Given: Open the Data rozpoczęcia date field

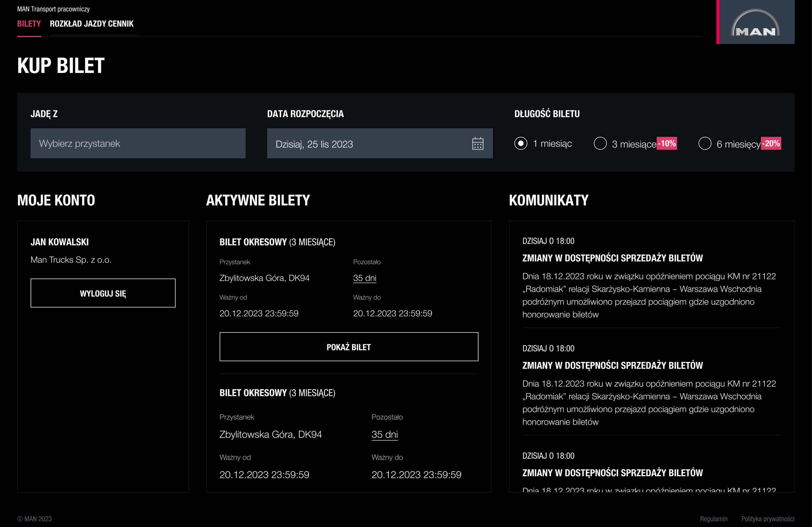Looking at the screenshot, I should tap(380, 144).
